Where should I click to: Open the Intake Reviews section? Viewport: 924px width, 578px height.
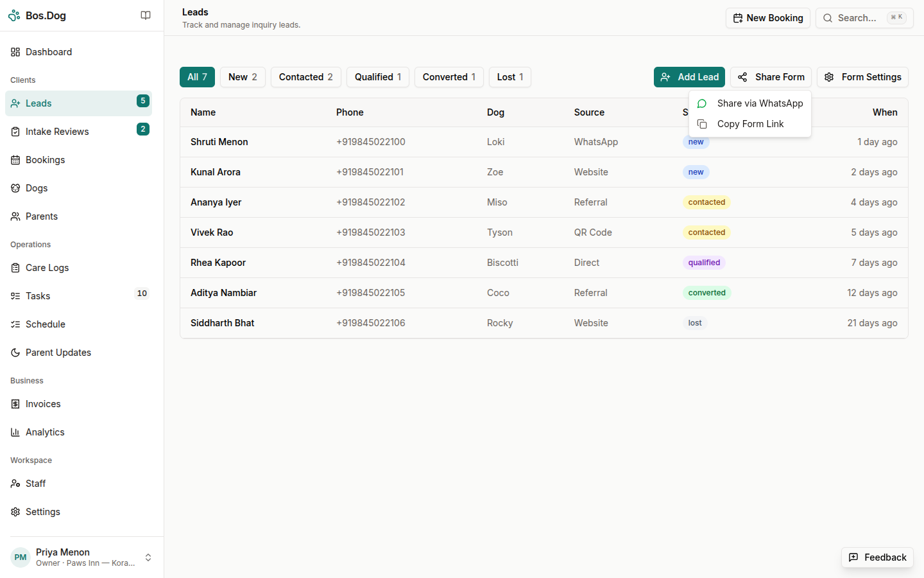(x=56, y=131)
